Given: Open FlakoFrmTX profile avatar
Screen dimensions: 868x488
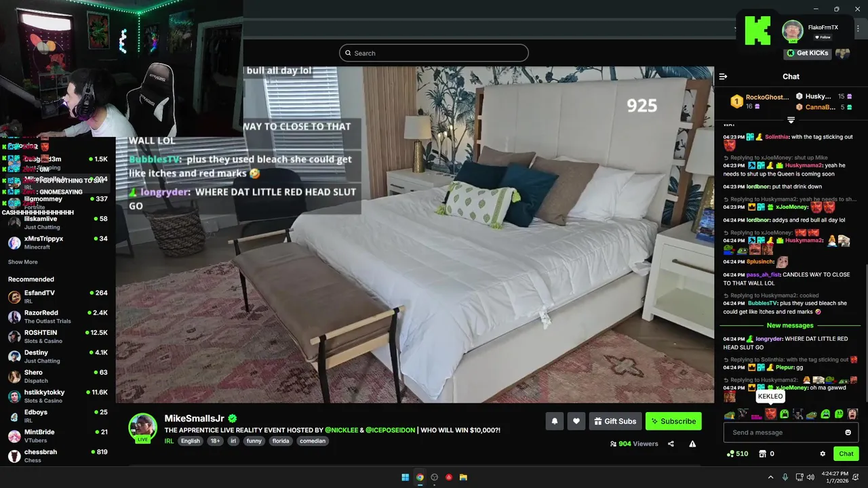Looking at the screenshot, I should (x=792, y=31).
